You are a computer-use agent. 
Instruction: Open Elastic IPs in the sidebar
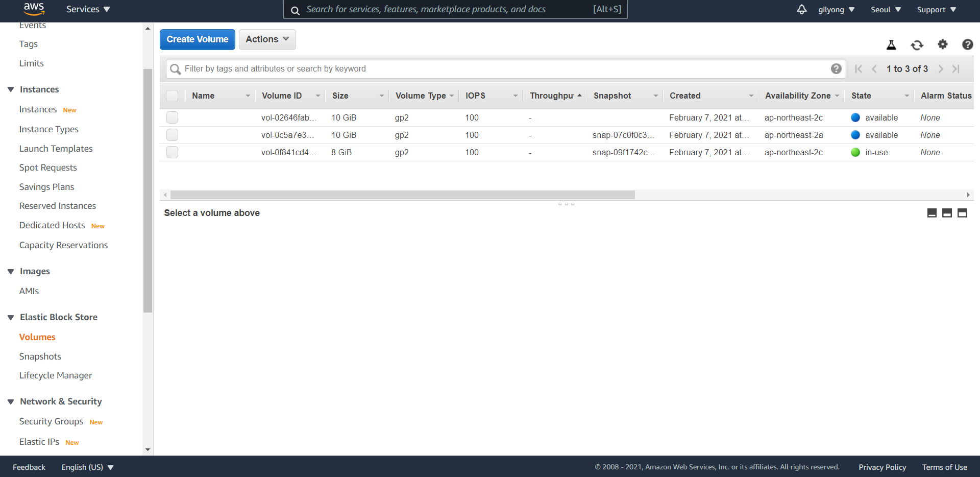click(39, 442)
